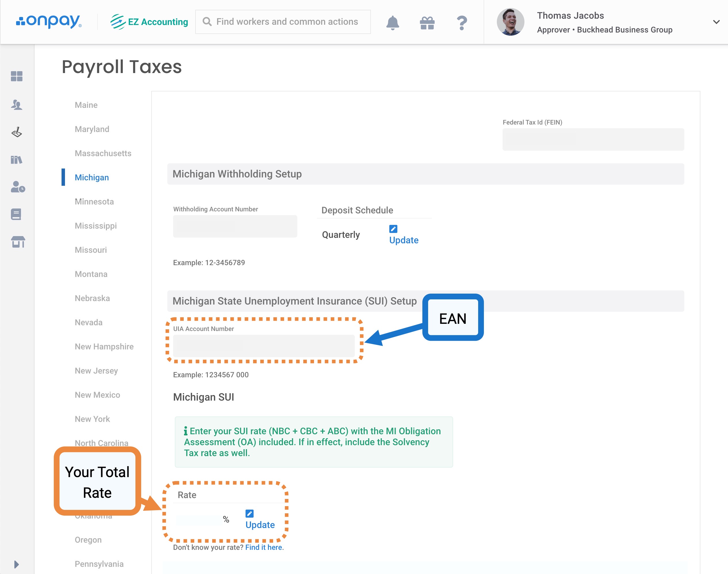Open the person with clock sidebar icon
Viewport: 728px width, 574px height.
(18, 187)
